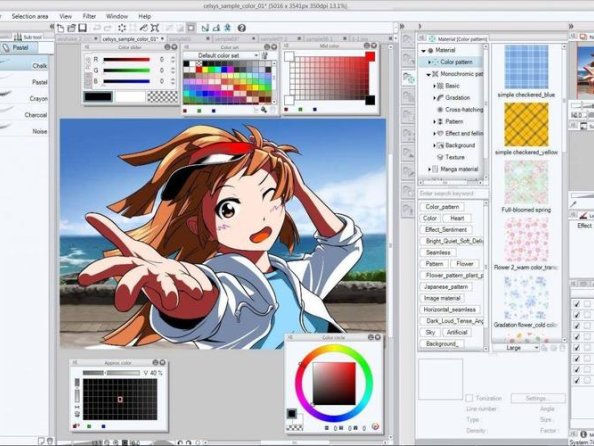Toggle visibility of the bottom layer checkmark

point(577,380)
